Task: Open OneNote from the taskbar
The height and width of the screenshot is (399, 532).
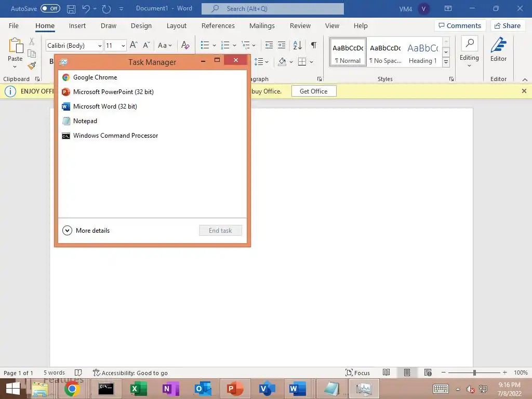Action: pyautogui.click(x=170, y=389)
